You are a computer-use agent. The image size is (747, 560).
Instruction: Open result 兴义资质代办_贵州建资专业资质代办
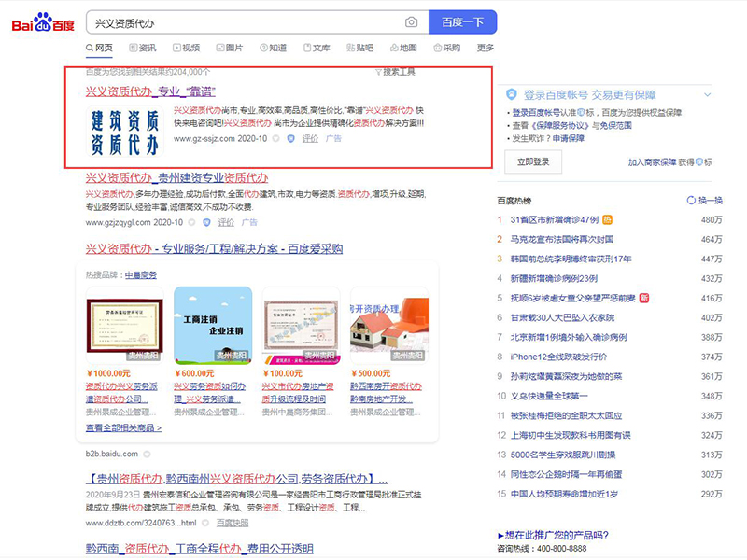(x=176, y=178)
